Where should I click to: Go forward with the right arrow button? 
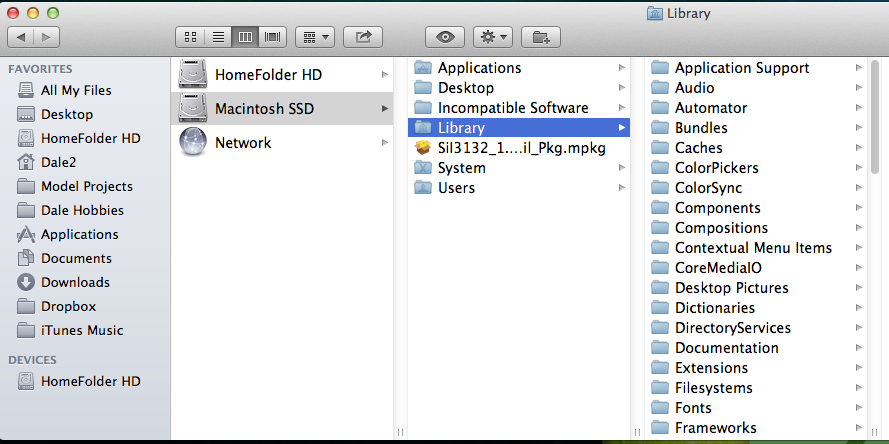pyautogui.click(x=46, y=37)
